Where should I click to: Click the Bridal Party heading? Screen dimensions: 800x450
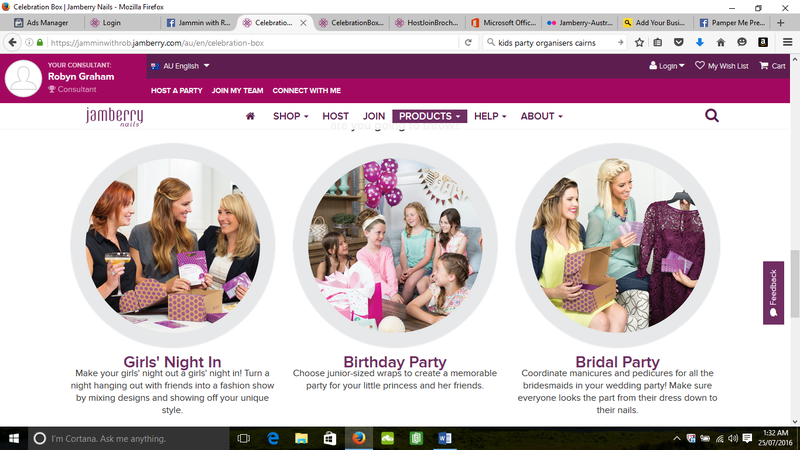617,361
